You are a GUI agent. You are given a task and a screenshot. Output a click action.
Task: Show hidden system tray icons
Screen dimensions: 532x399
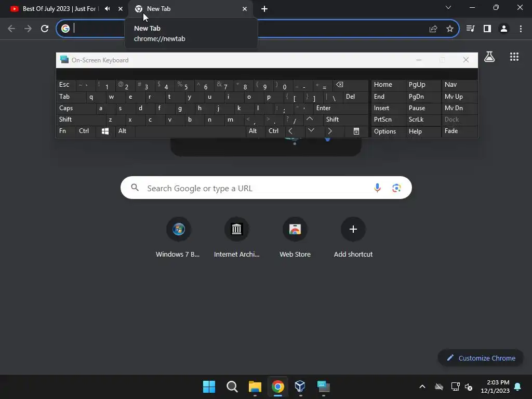[422, 387]
